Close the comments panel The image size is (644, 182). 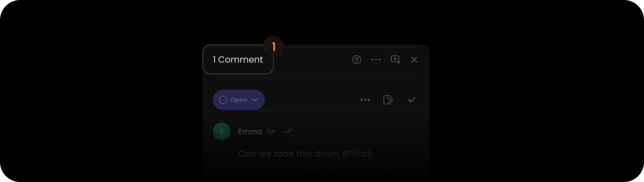pos(414,59)
